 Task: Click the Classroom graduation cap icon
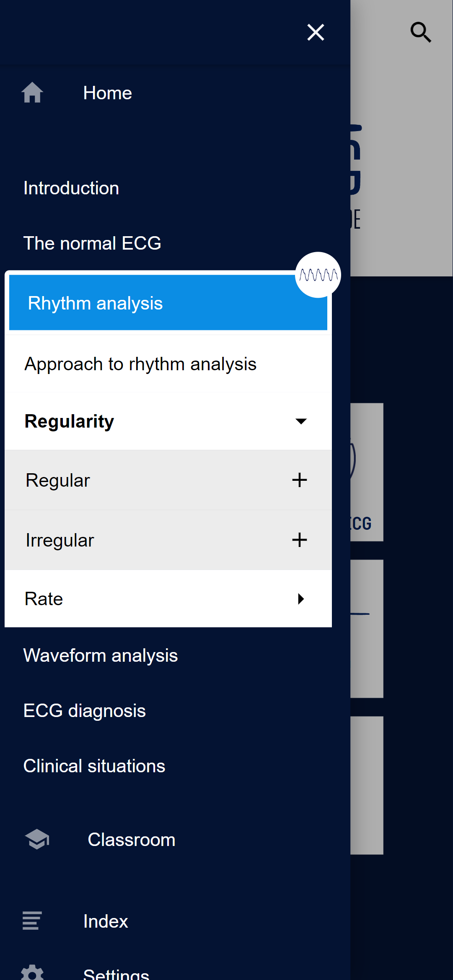pos(37,839)
